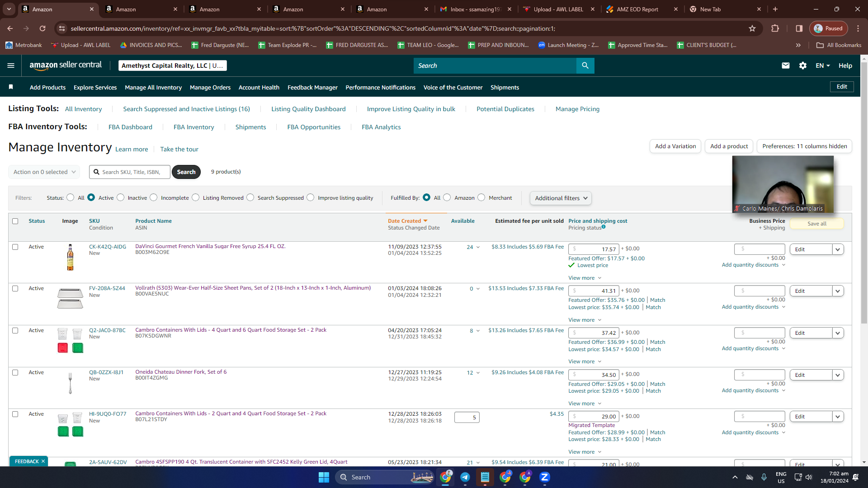Open Chrome three-dot menu

(x=858, y=28)
